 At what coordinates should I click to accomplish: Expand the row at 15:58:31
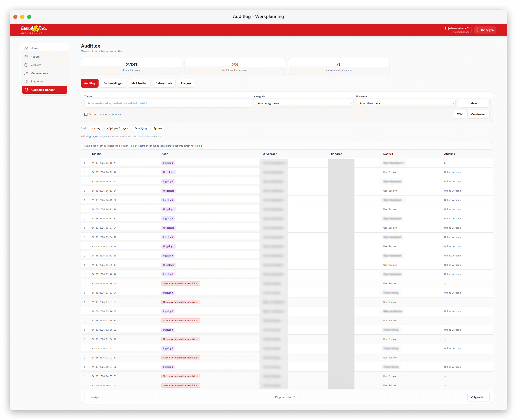coord(85,219)
